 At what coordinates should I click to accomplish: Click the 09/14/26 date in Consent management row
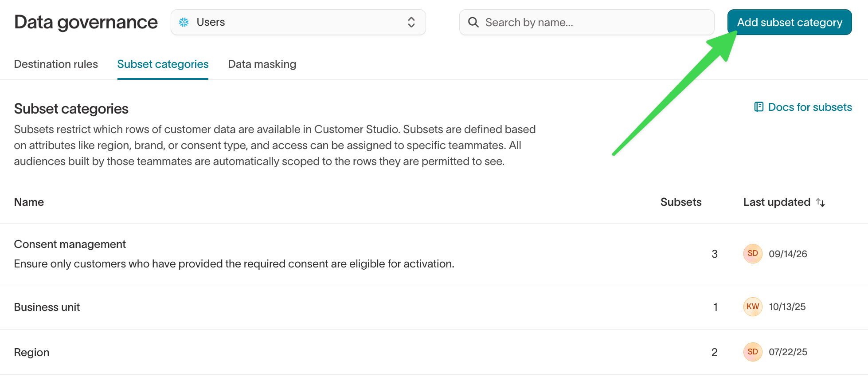pos(788,254)
